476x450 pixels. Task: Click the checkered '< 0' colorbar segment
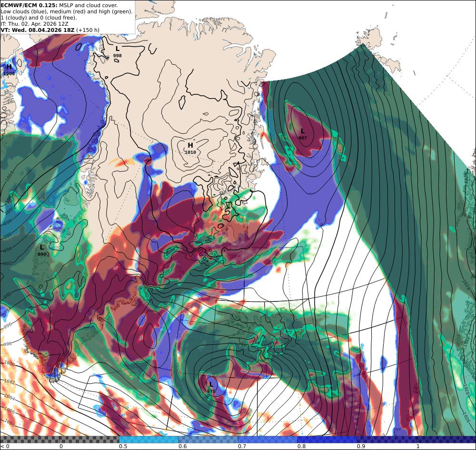pyautogui.click(x=30, y=440)
